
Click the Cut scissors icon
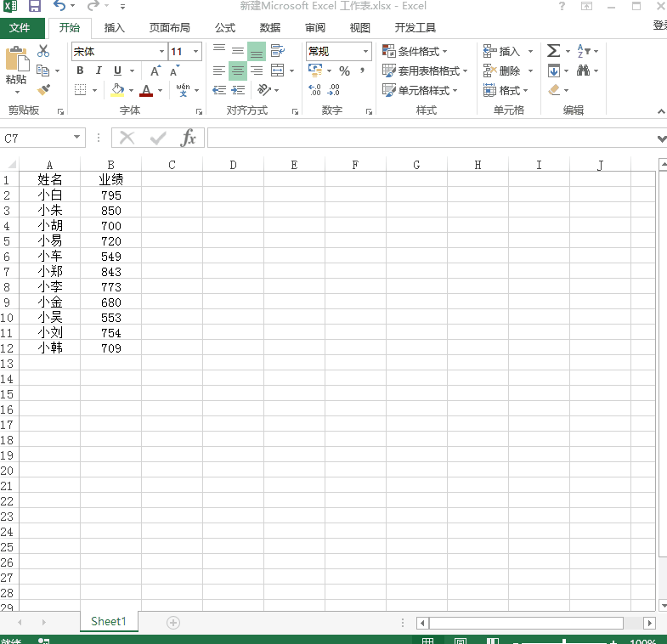(43, 51)
